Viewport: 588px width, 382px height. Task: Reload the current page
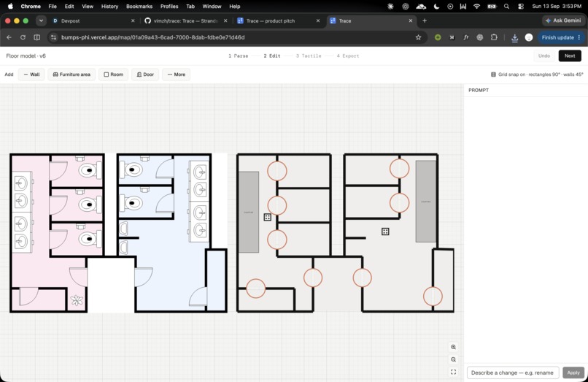23,37
